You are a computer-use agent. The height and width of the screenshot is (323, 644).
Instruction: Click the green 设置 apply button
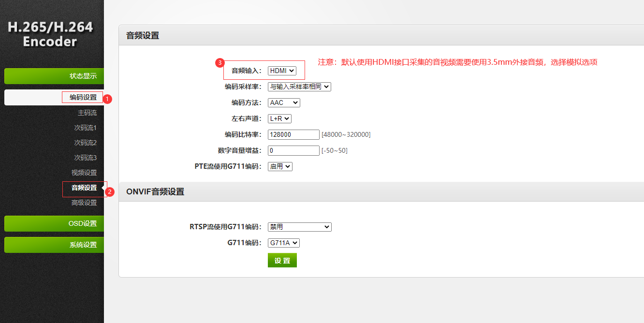(x=282, y=260)
